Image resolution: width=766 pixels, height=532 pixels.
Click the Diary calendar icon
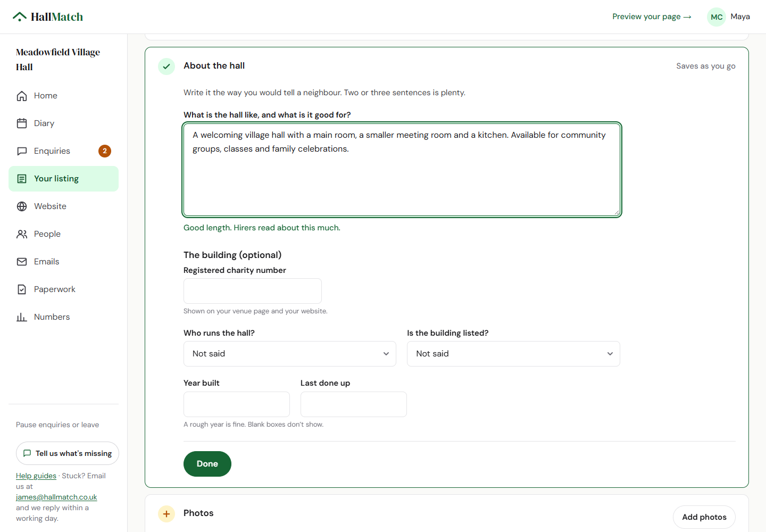[22, 123]
